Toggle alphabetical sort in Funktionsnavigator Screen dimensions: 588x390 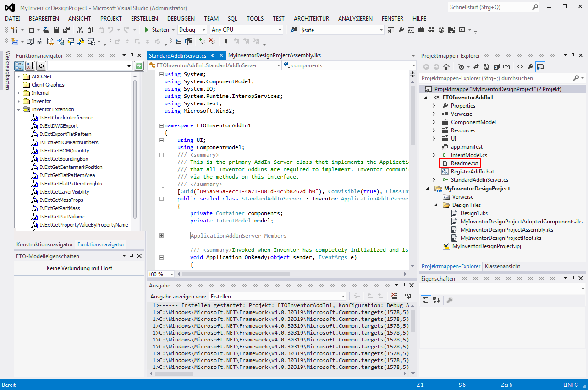(31, 66)
